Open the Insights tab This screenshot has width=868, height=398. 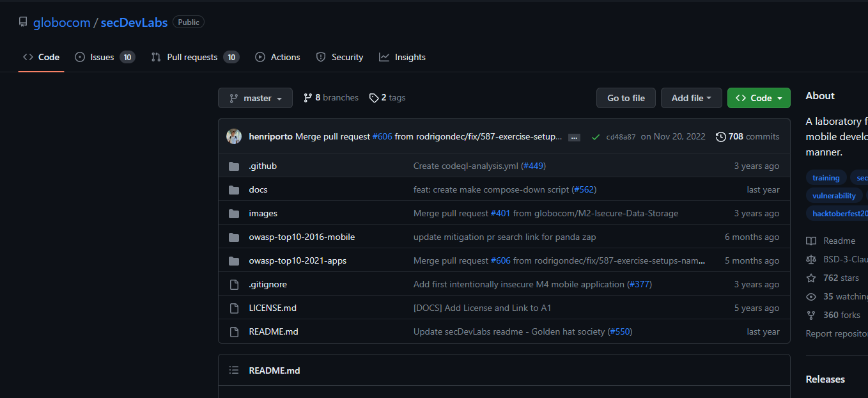click(402, 57)
